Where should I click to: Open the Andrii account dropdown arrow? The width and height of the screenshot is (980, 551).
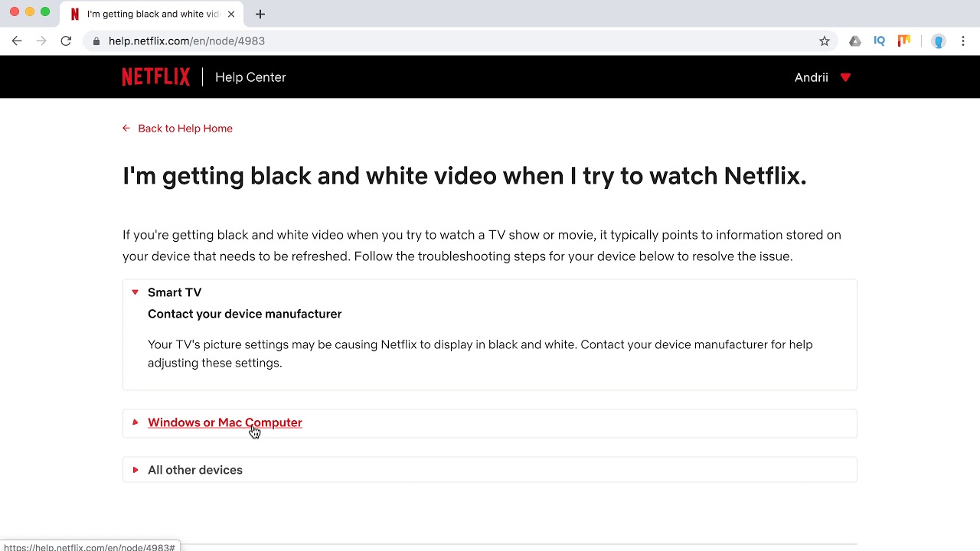pyautogui.click(x=845, y=77)
